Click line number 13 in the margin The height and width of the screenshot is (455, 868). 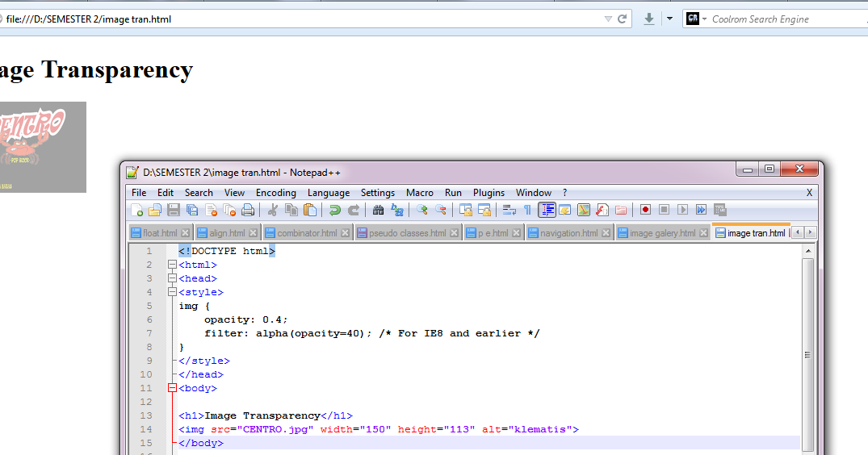pyautogui.click(x=146, y=415)
